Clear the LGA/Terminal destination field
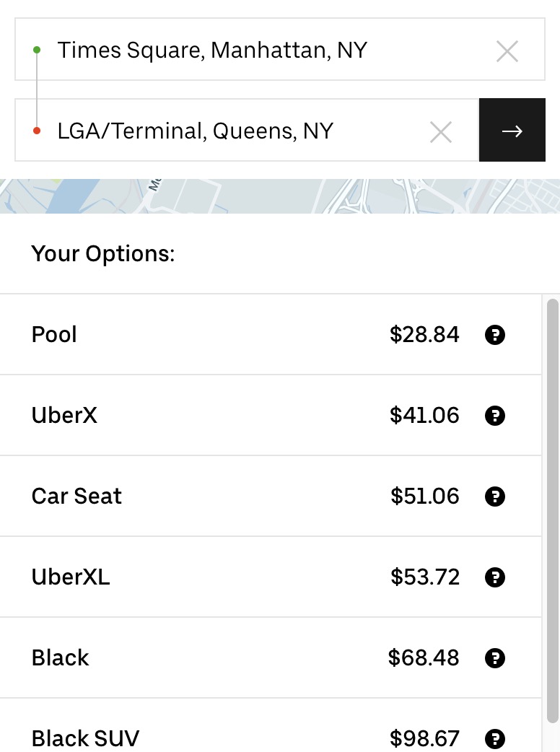 pyautogui.click(x=440, y=132)
